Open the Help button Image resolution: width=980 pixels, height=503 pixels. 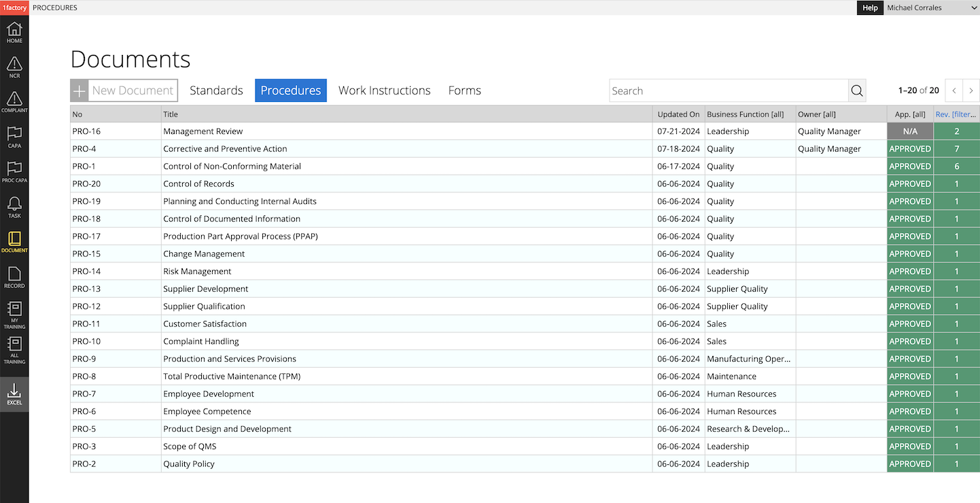870,7
